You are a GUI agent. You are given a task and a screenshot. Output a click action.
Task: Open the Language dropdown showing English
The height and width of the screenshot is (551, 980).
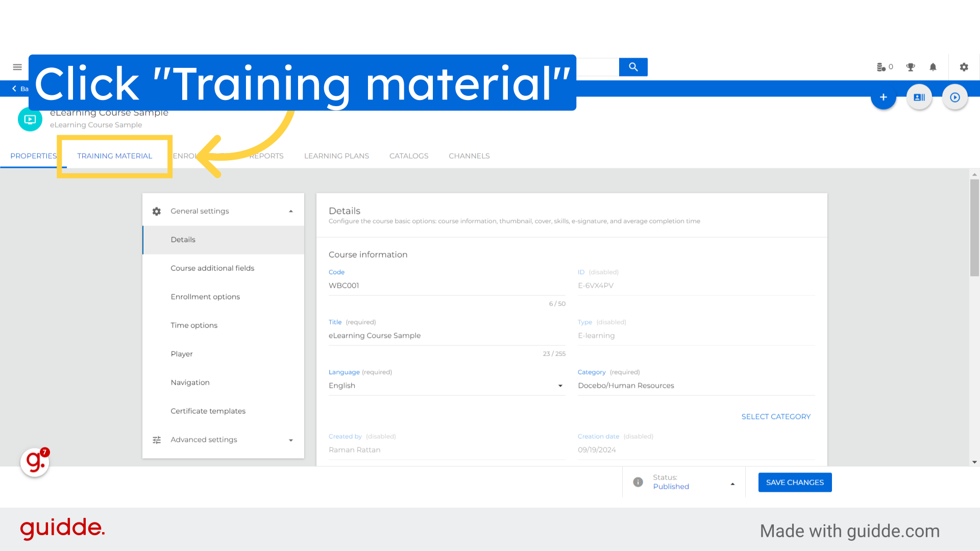coord(560,386)
